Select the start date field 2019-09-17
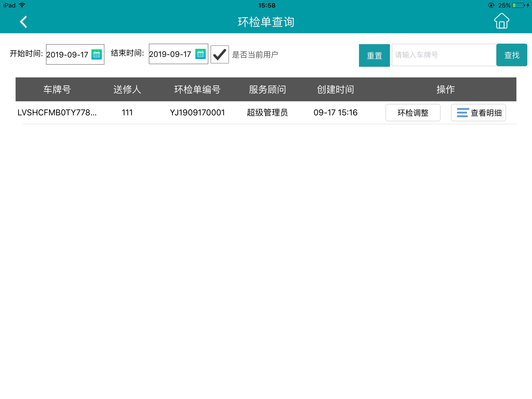 [75, 54]
